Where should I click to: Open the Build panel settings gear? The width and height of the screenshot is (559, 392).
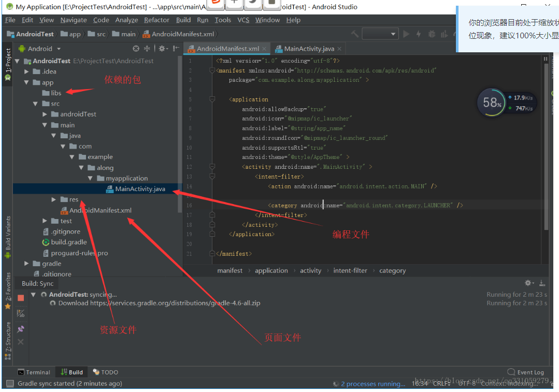click(x=529, y=283)
